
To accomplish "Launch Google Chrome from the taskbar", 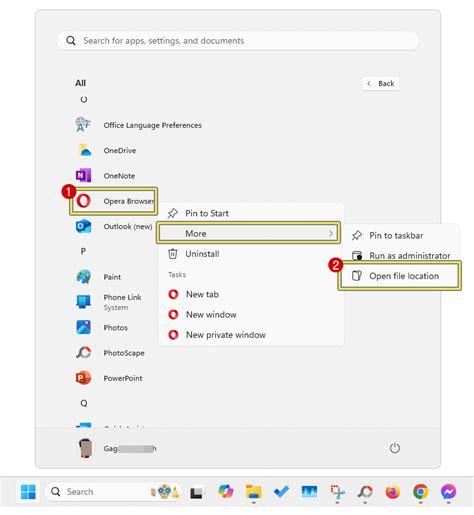I will pyautogui.click(x=421, y=492).
